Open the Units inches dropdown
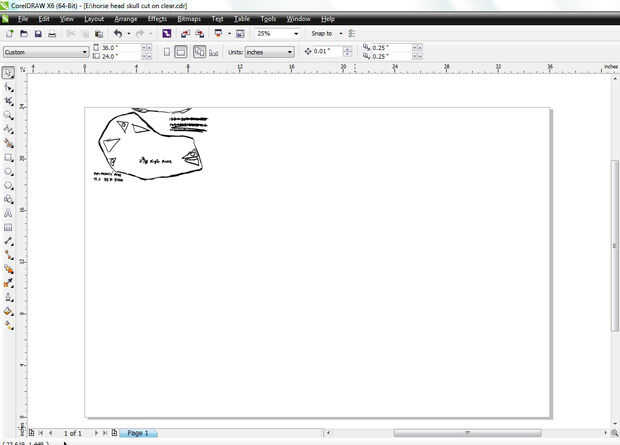 290,52
